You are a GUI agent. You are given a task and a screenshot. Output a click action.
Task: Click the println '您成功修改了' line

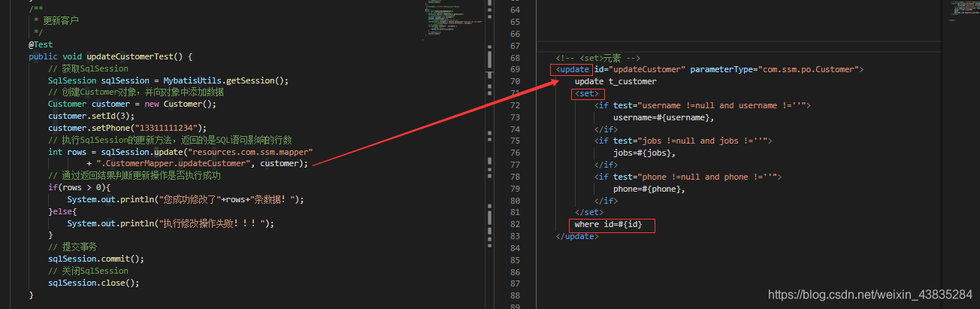186,199
